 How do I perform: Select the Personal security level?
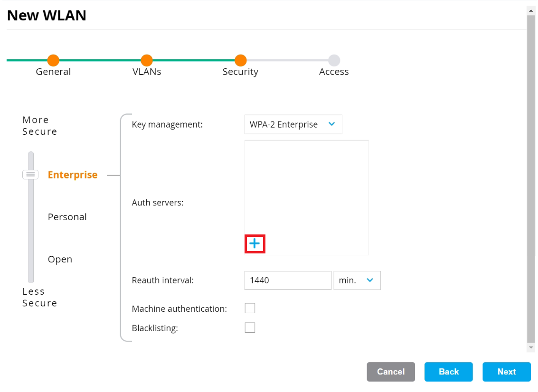click(x=67, y=217)
